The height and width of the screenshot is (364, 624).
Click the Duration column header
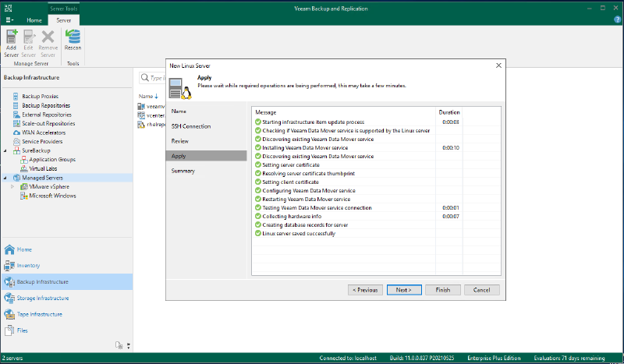coord(449,112)
